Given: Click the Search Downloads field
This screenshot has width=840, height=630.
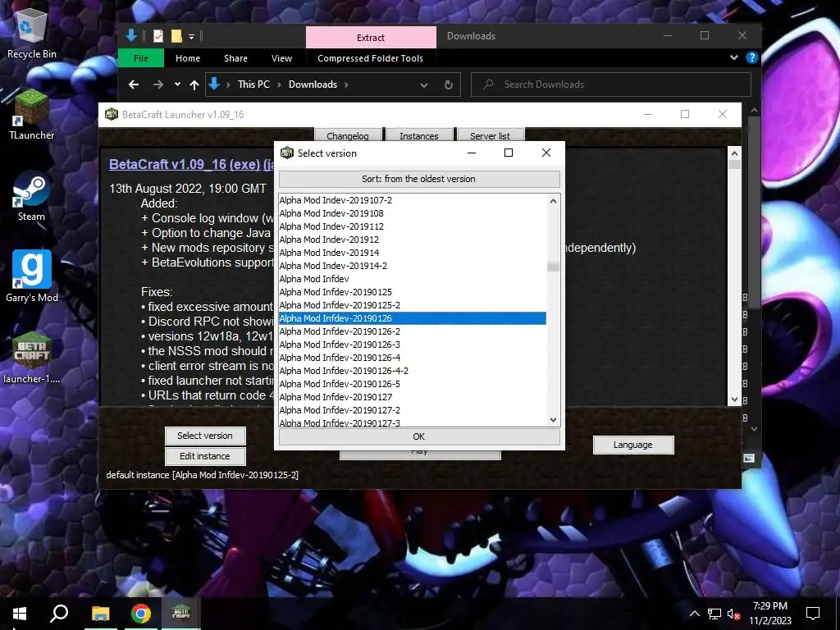Looking at the screenshot, I should click(610, 84).
